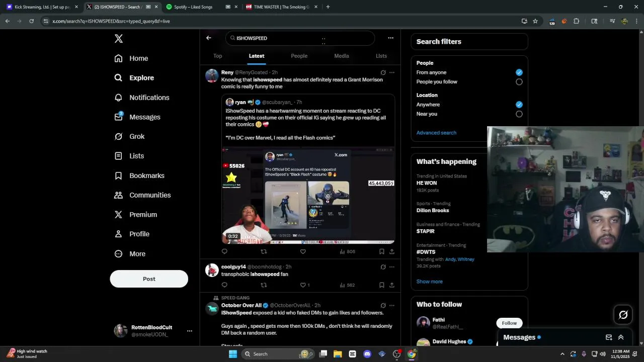This screenshot has height=362, width=644.
Task: Open HE WON trending topic
Action: [x=427, y=183]
